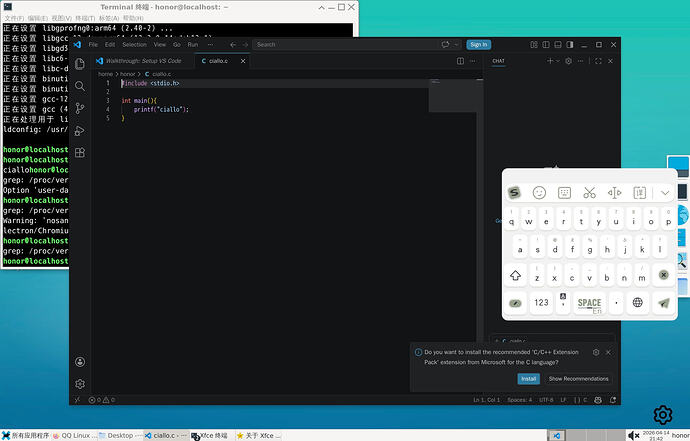This screenshot has width=690, height=441.
Task: Click the command center Search box
Action: tap(347, 44)
